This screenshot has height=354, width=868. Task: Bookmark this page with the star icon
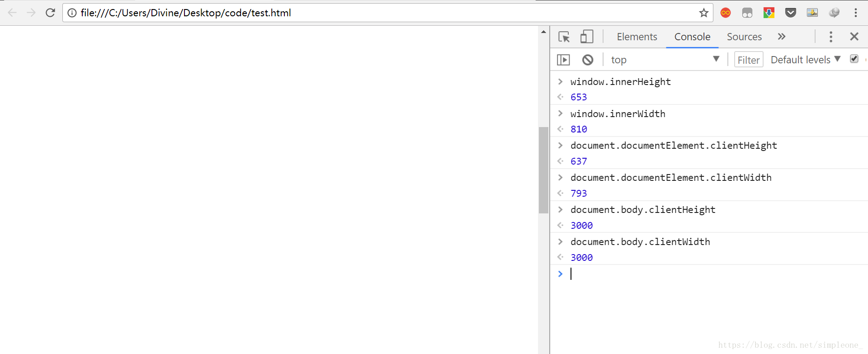703,13
